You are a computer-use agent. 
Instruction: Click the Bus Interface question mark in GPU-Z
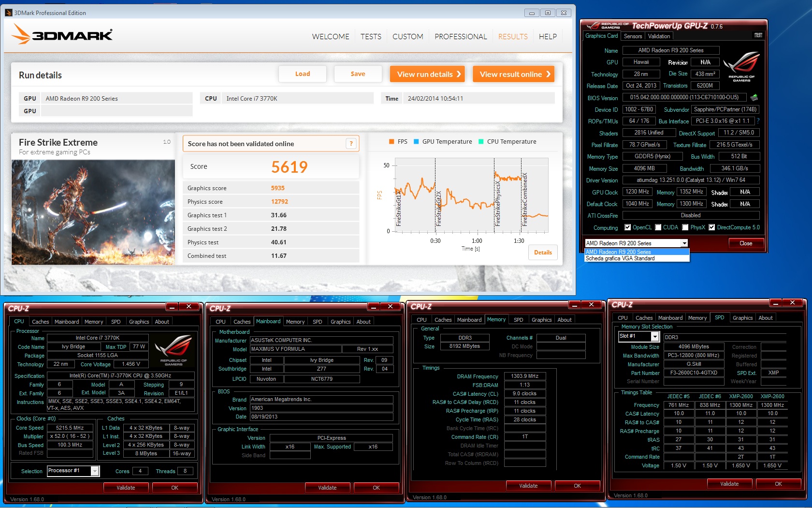click(758, 121)
